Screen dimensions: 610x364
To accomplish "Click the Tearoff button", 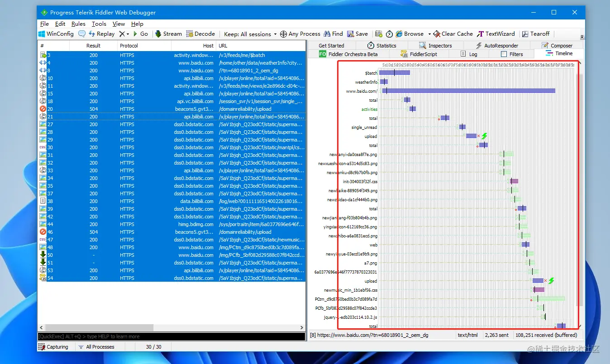I will coord(536,34).
